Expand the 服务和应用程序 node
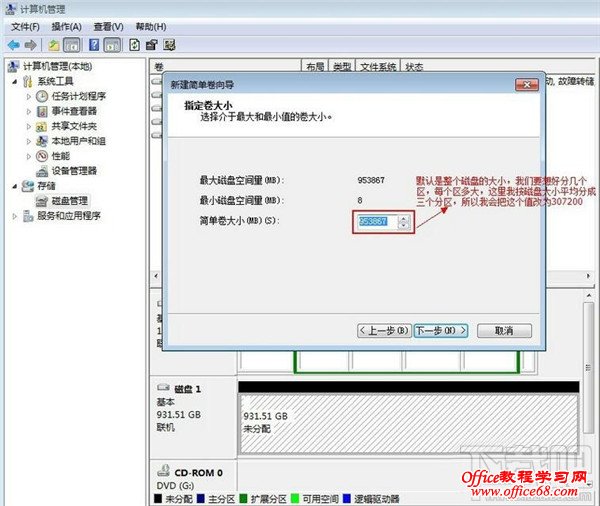600x506 pixels. 15,216
